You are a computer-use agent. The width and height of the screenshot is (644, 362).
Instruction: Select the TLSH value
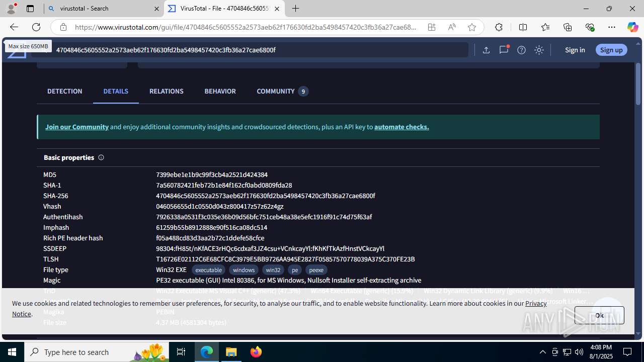click(285, 259)
